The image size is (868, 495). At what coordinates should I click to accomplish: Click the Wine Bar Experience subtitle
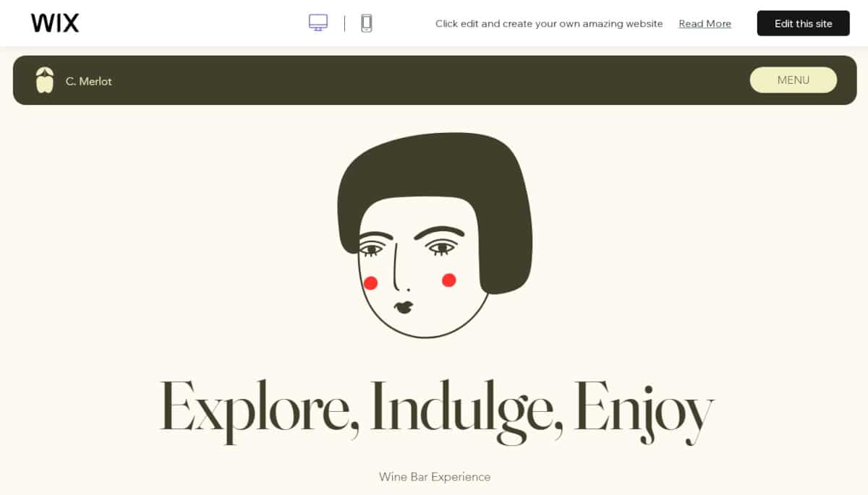pos(435,477)
